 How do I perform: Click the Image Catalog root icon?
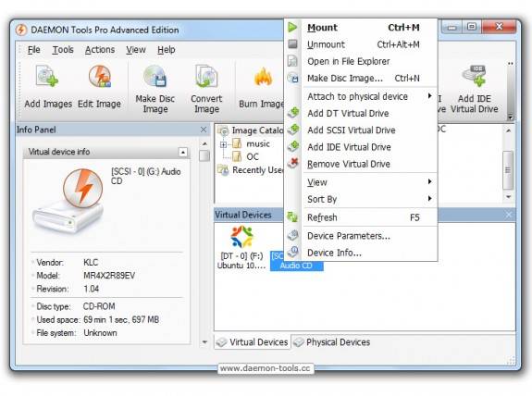coord(224,130)
